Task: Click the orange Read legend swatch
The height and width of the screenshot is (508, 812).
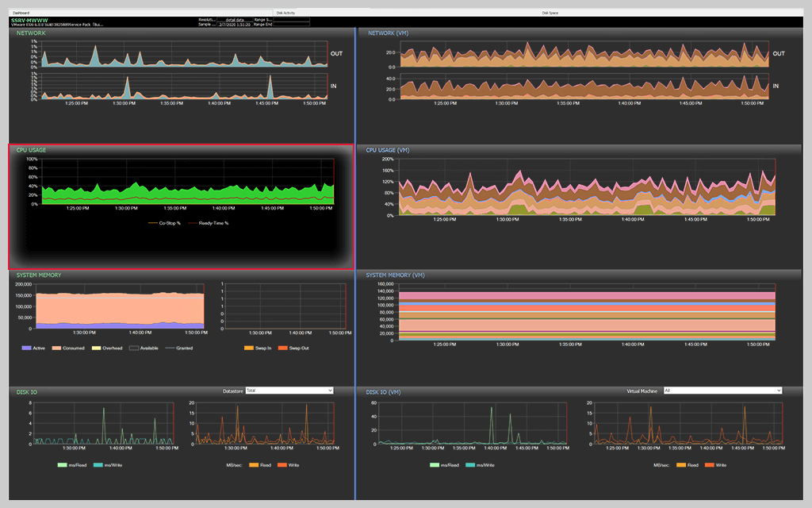Action: point(255,465)
